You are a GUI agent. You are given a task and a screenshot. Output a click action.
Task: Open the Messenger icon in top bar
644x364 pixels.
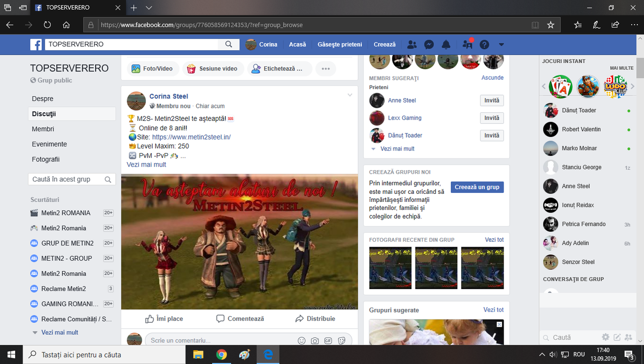pyautogui.click(x=429, y=44)
